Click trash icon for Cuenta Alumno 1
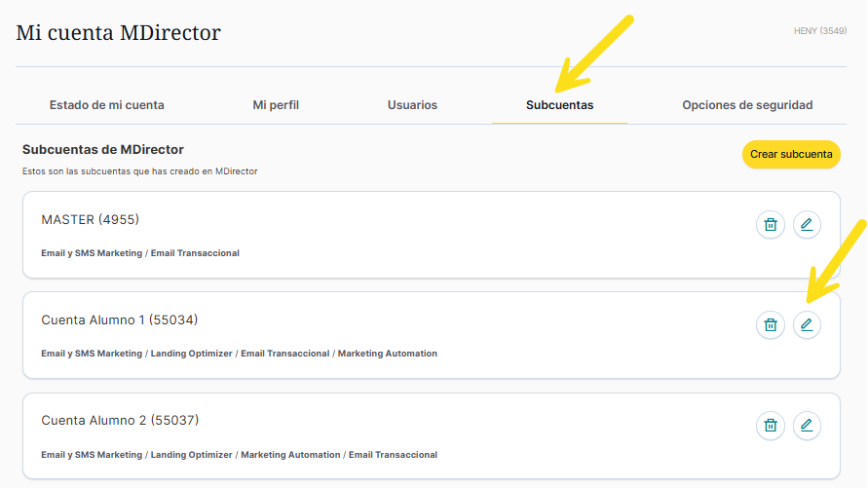Screen dimensions: 868x488 (x=771, y=325)
